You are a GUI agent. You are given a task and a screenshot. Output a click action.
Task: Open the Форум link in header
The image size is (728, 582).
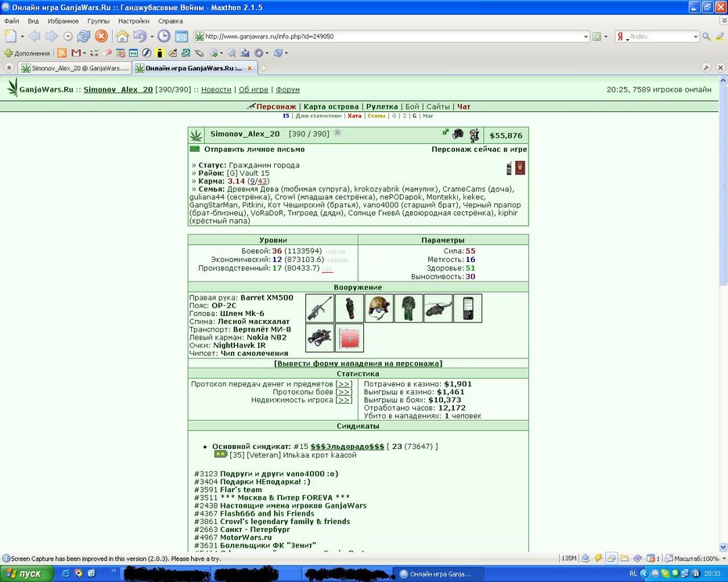[x=287, y=90]
